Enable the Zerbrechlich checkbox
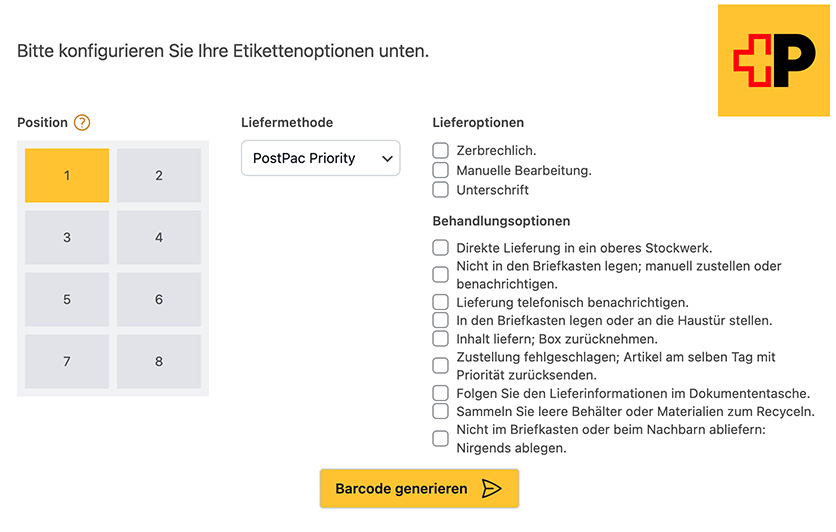 coord(440,150)
